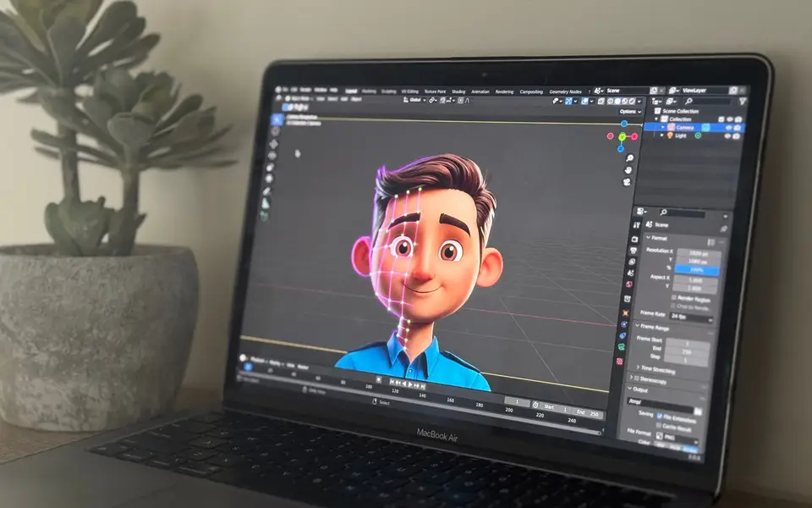Image resolution: width=812 pixels, height=508 pixels.
Task: Switch to the Shading workspace tab
Action: pos(458,91)
